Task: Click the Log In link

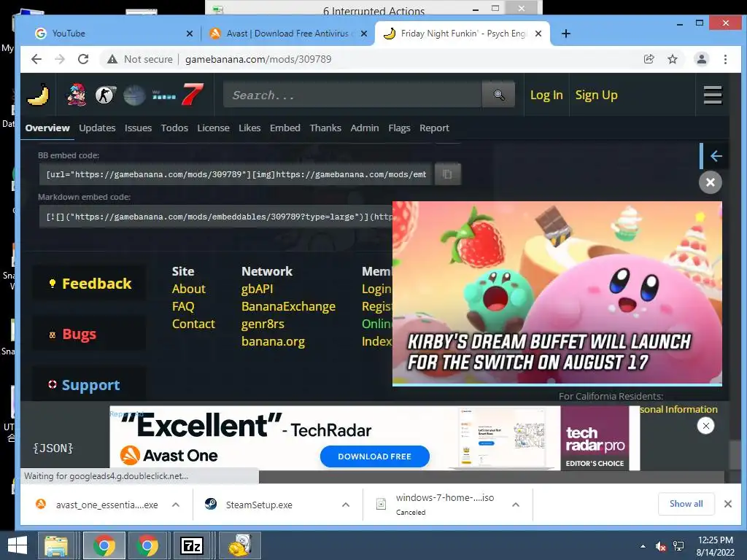Action: [x=546, y=95]
